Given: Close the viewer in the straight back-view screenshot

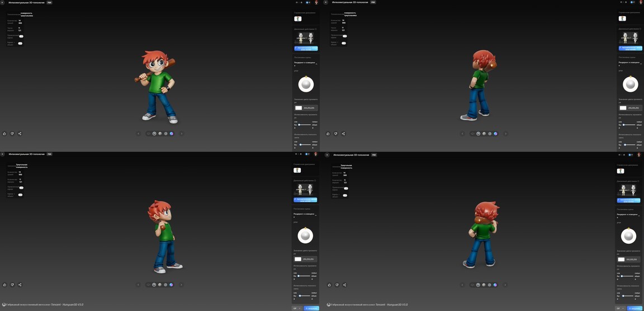Looking at the screenshot, I should (x=327, y=155).
